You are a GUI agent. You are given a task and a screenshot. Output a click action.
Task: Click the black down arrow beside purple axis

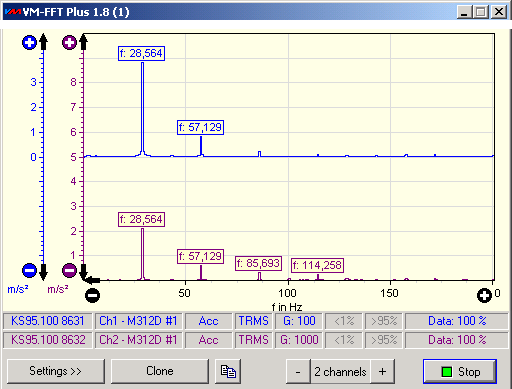pos(83,271)
